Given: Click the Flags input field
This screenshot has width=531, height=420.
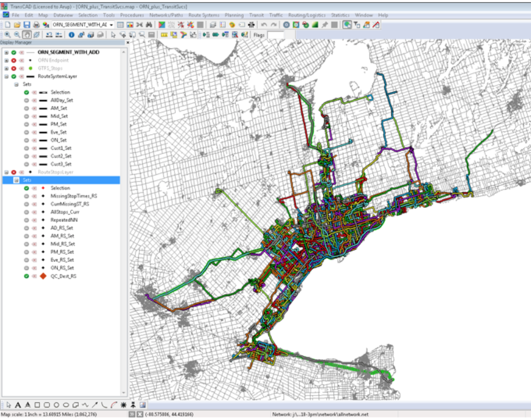Looking at the screenshot, I should [275, 35].
